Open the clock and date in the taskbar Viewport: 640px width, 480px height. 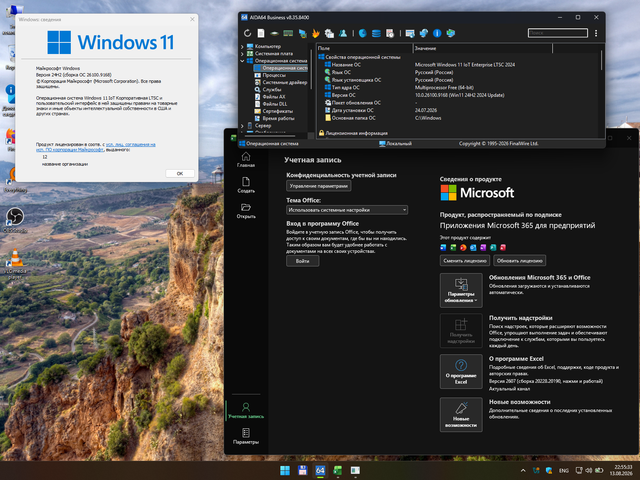click(x=621, y=470)
